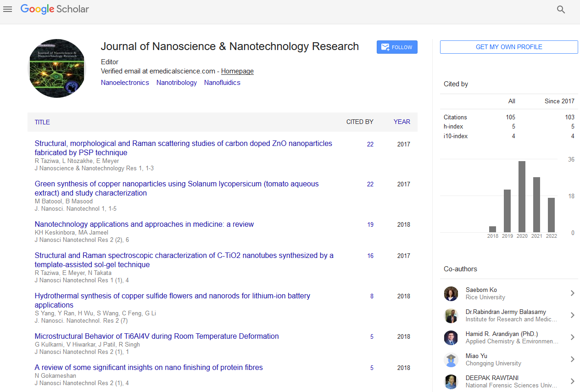Sort articles by Cited By column
580x392 pixels.
[x=359, y=122]
